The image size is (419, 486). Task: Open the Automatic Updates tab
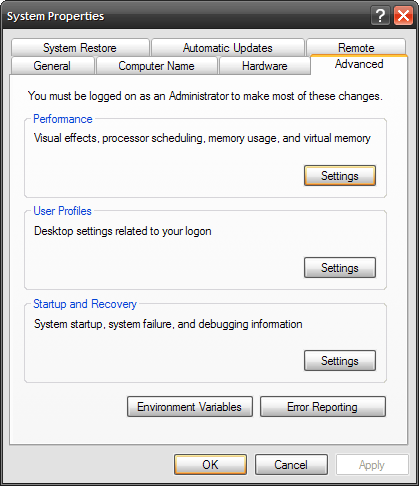[228, 48]
